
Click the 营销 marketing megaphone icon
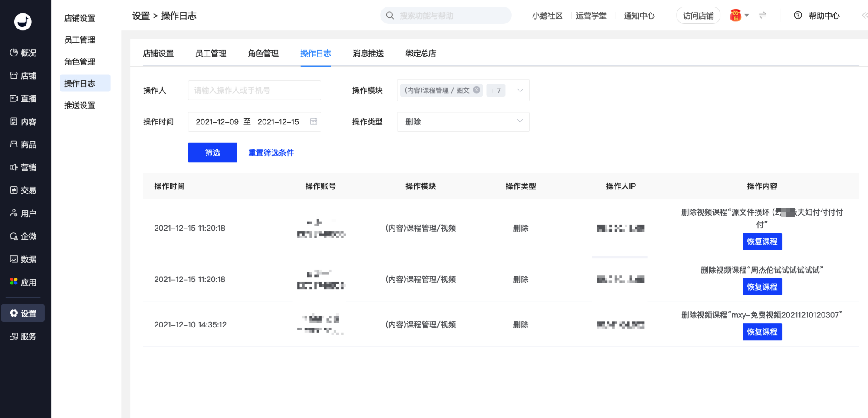pyautogui.click(x=14, y=167)
